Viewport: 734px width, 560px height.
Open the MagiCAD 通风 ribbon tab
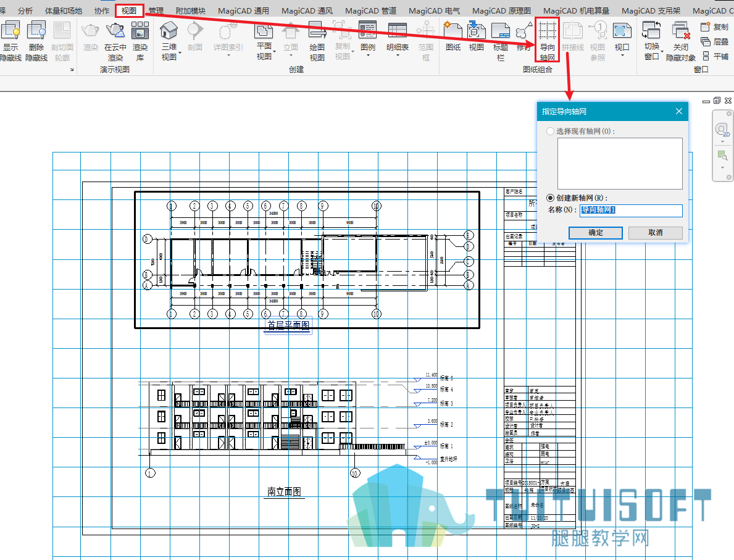click(x=307, y=10)
